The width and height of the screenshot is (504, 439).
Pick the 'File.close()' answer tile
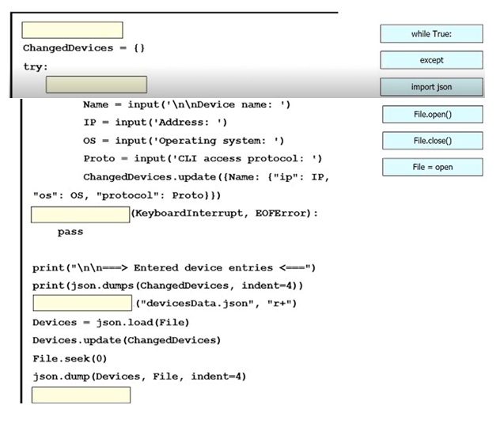432,141
